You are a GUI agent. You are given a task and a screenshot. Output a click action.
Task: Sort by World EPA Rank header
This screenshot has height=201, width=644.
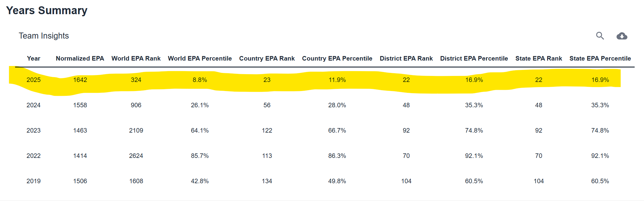[136, 58]
